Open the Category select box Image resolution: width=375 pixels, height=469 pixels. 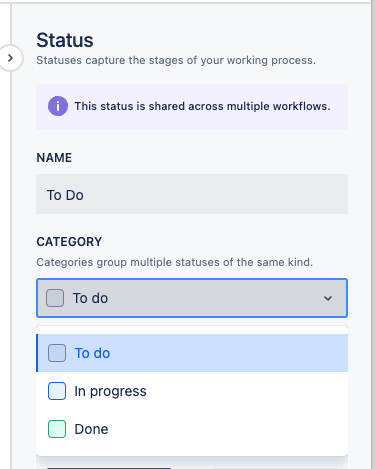pyautogui.click(x=192, y=298)
